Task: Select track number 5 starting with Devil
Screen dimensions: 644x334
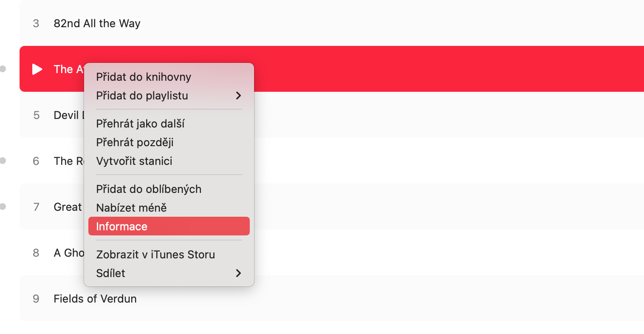Action: [x=66, y=115]
